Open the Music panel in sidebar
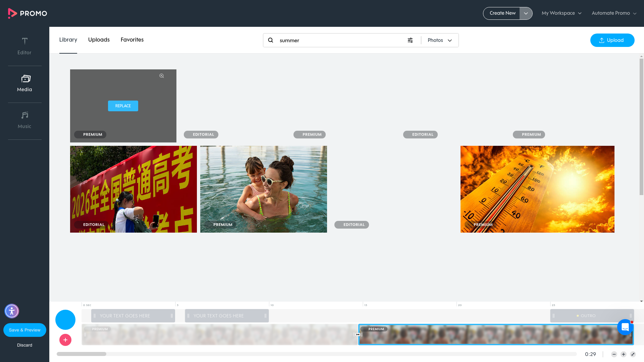644x362 pixels. (24, 120)
